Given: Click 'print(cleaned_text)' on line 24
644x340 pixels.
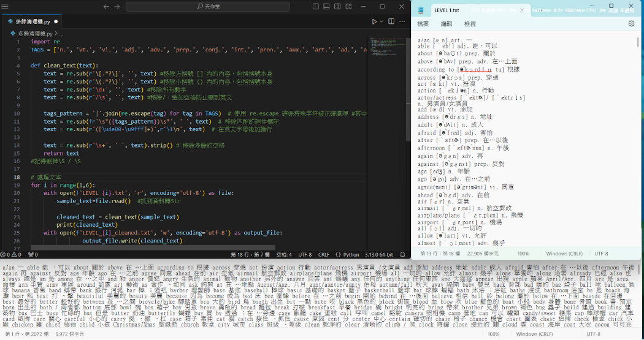Looking at the screenshot, I should [87, 225].
